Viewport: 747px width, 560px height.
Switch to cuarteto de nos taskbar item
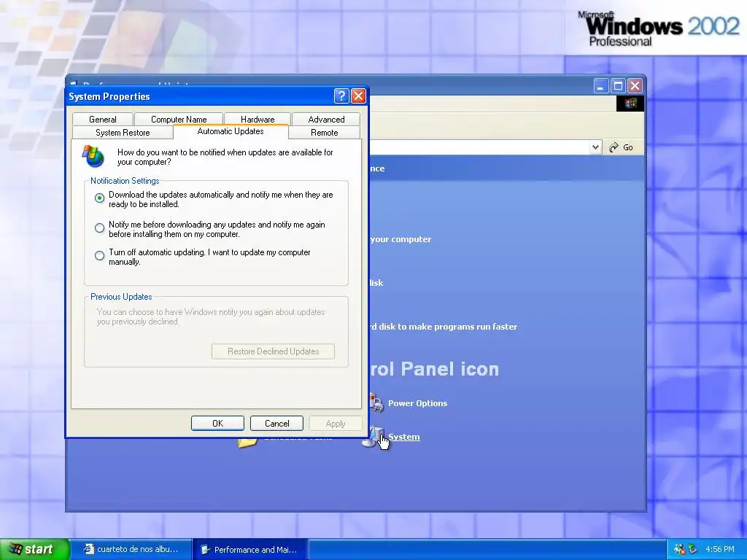point(131,549)
